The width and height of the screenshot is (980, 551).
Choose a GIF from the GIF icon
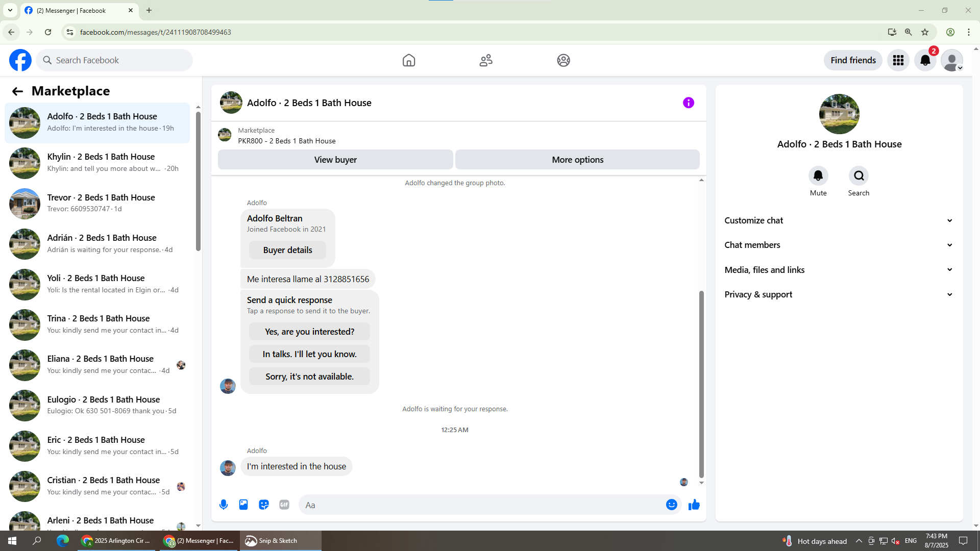[x=284, y=505]
